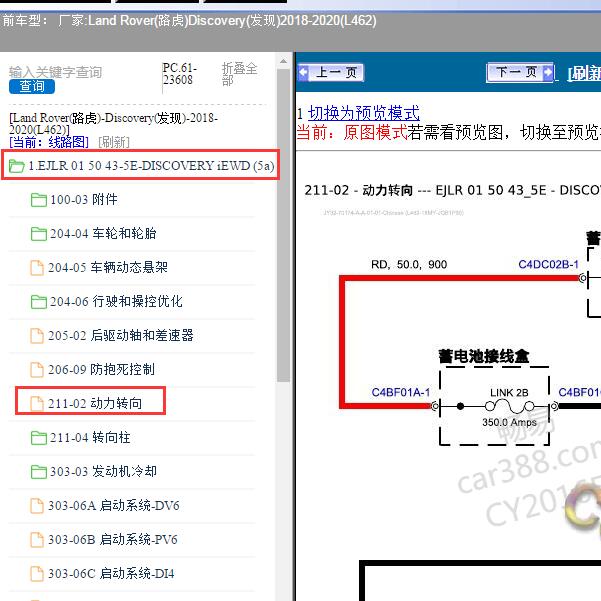Go to next page with 下一页 button

[520, 72]
